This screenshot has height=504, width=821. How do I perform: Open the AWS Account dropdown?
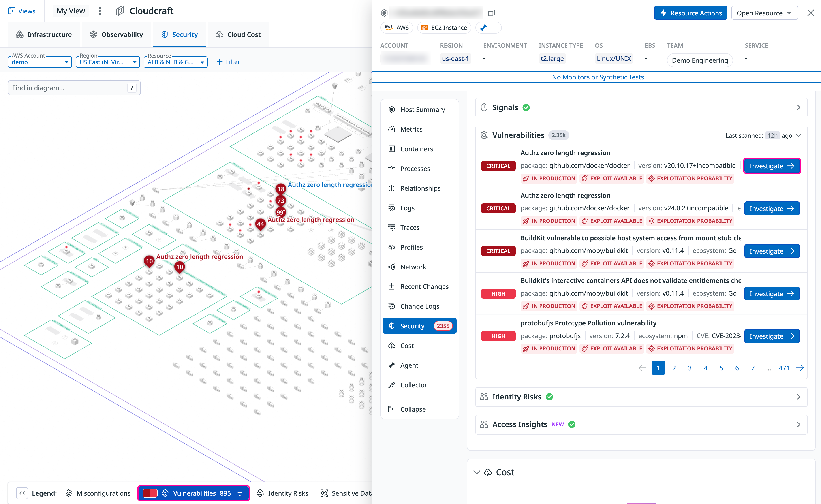click(x=40, y=62)
